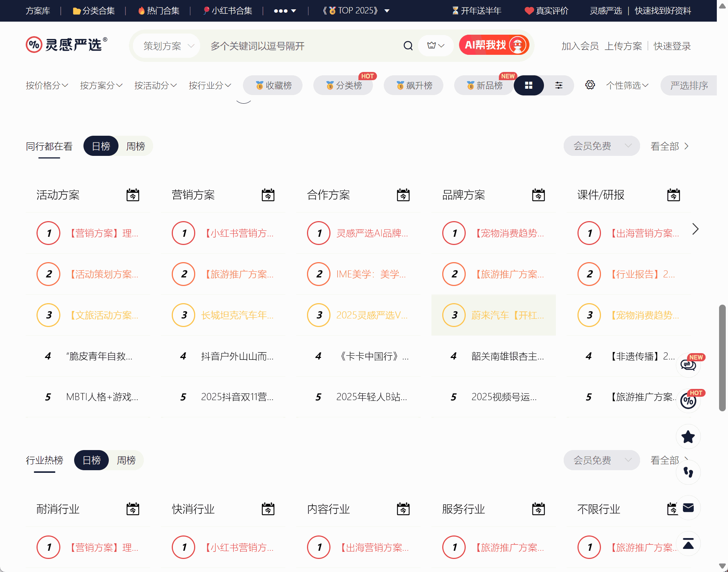Click the AI帮我找 button
The image size is (728, 572).
tap(494, 45)
